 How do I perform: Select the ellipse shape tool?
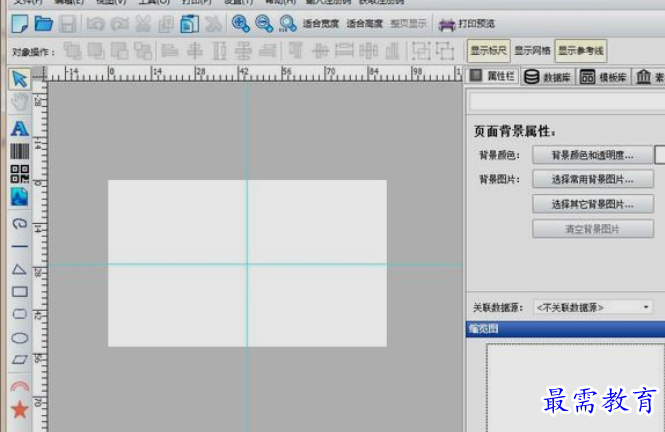tap(20, 338)
